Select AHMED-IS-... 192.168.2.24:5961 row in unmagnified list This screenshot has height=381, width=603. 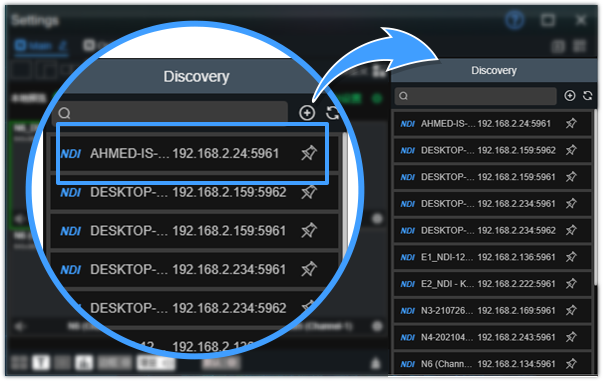492,123
